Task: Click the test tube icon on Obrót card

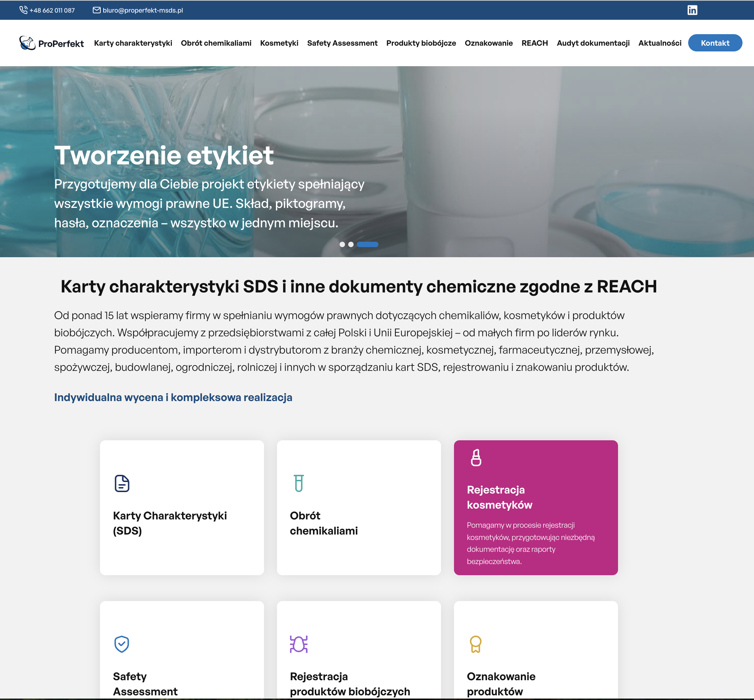Action: click(x=299, y=483)
